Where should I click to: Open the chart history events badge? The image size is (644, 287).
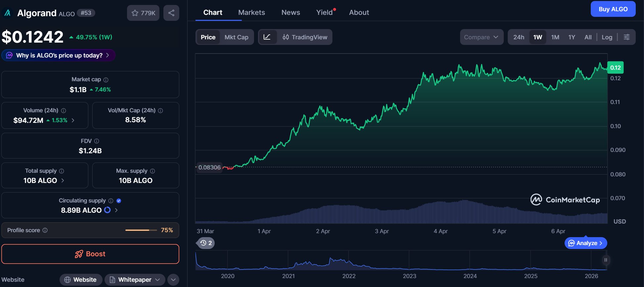pos(206,243)
